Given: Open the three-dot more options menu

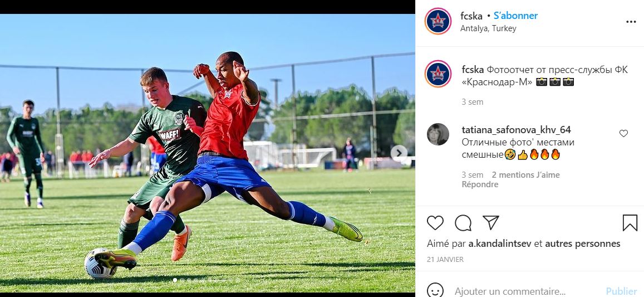Looking at the screenshot, I should tap(631, 22).
